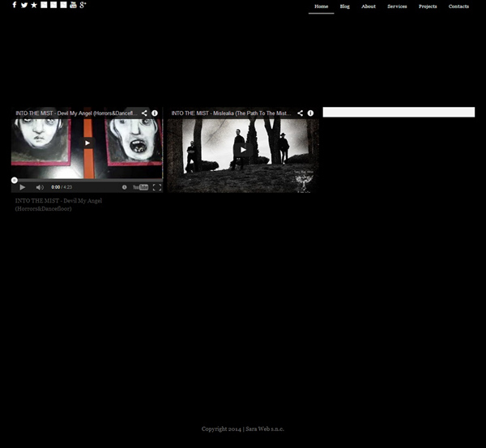Screen dimensions: 486x448
Task: Mute the Devil My Angel video volume
Action: pos(40,187)
